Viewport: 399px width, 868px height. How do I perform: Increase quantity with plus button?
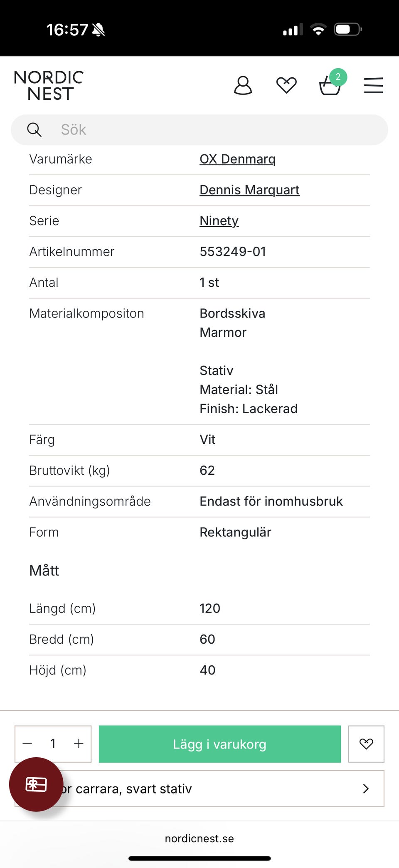pyautogui.click(x=79, y=744)
